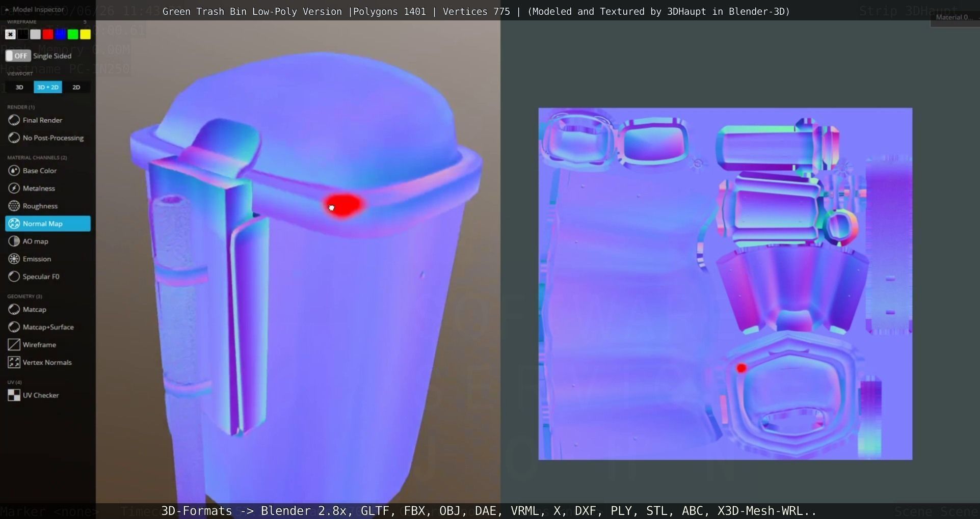Click the Wireframe label under Geometry
Screen dimensions: 980x519
click(39, 345)
